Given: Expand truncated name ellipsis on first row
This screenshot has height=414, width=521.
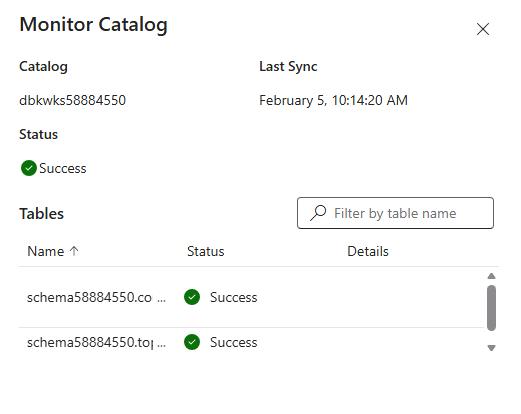Looking at the screenshot, I should pyautogui.click(x=161, y=299).
